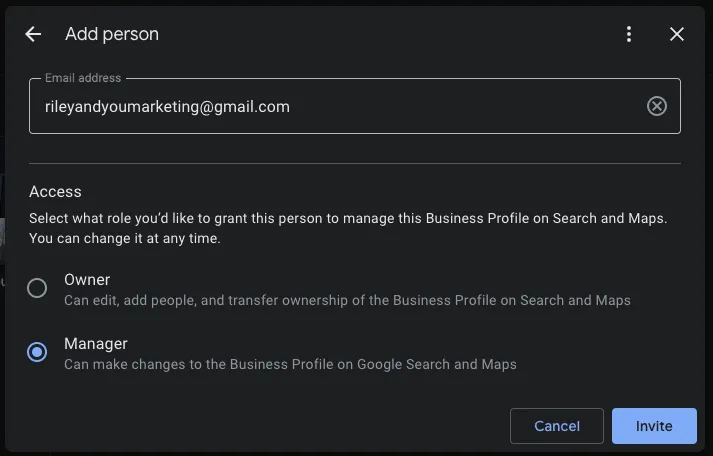Click the floating "Email address" field label
The width and height of the screenshot is (713, 456).
[x=83, y=78]
